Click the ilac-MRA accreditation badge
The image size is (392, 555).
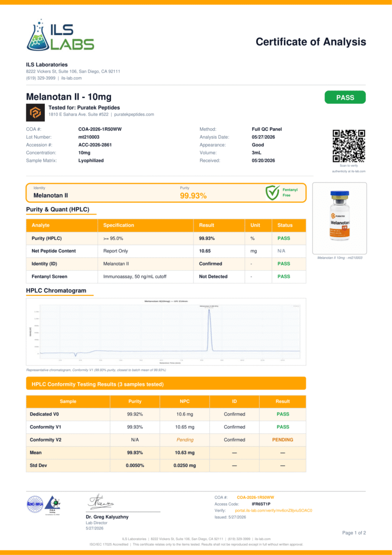tap(35, 504)
